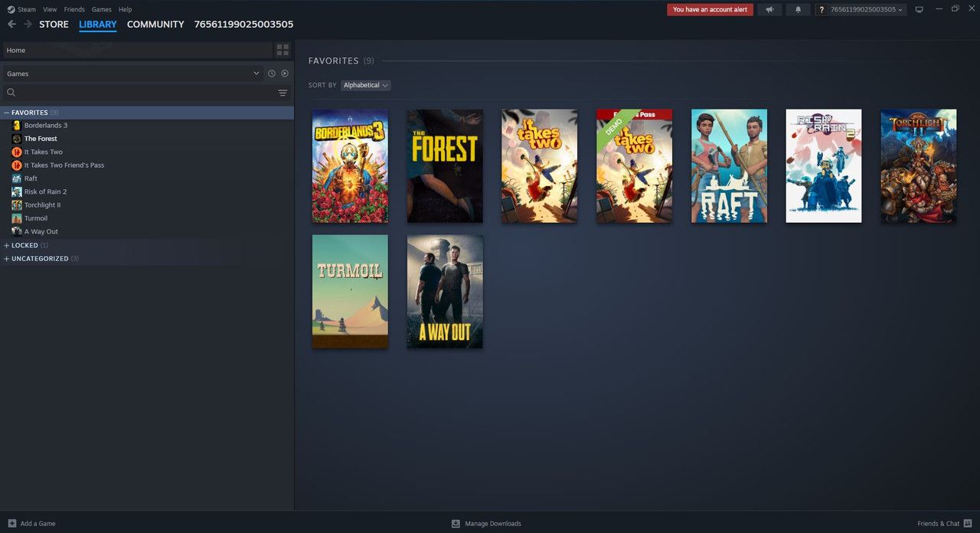The image size is (980, 533).
Task: Switch to the COMMUNITY tab
Action: coord(155,25)
